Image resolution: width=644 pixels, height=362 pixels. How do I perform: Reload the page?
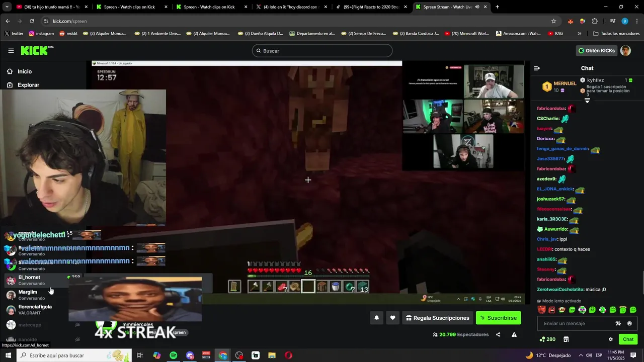pos(32,21)
